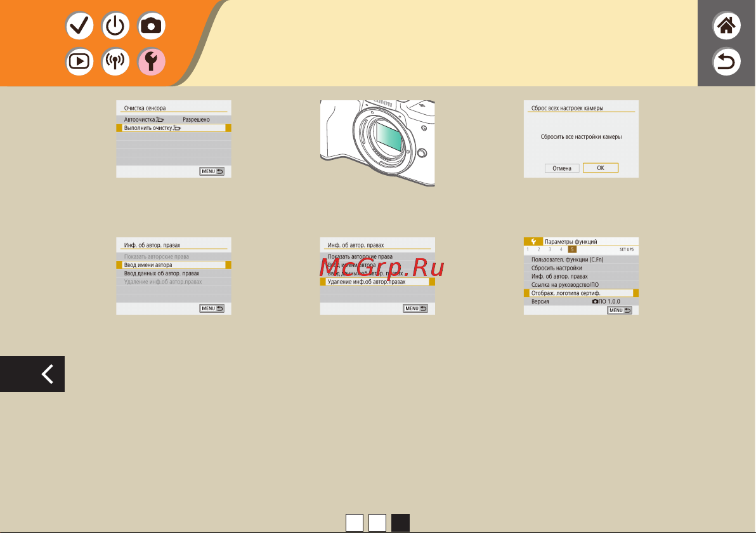Select the second page indicator square

pos(377,522)
